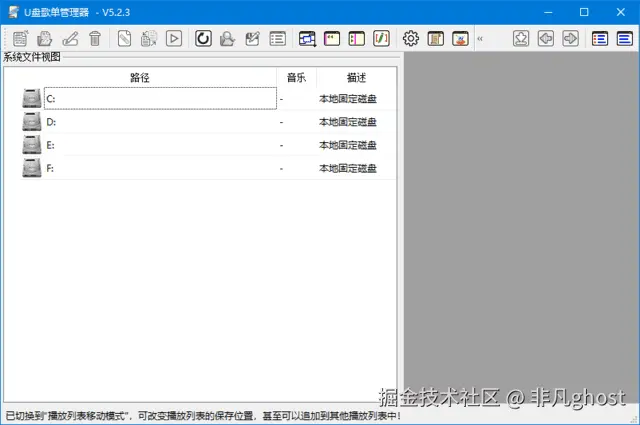Select the E: drive row
640x425 pixels.
point(208,145)
